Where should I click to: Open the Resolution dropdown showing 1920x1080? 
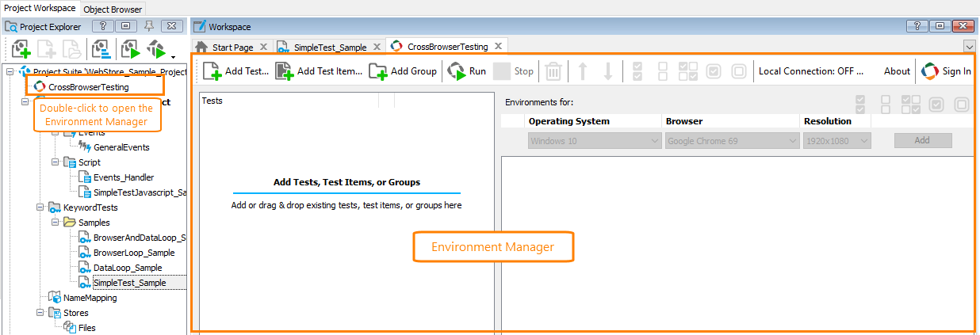837,140
